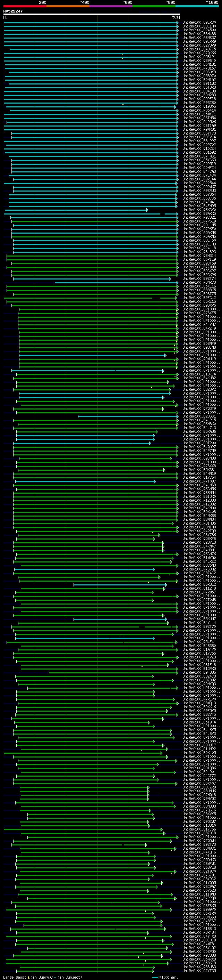Open hit UniRef100_Q54E41

pos(199,642)
